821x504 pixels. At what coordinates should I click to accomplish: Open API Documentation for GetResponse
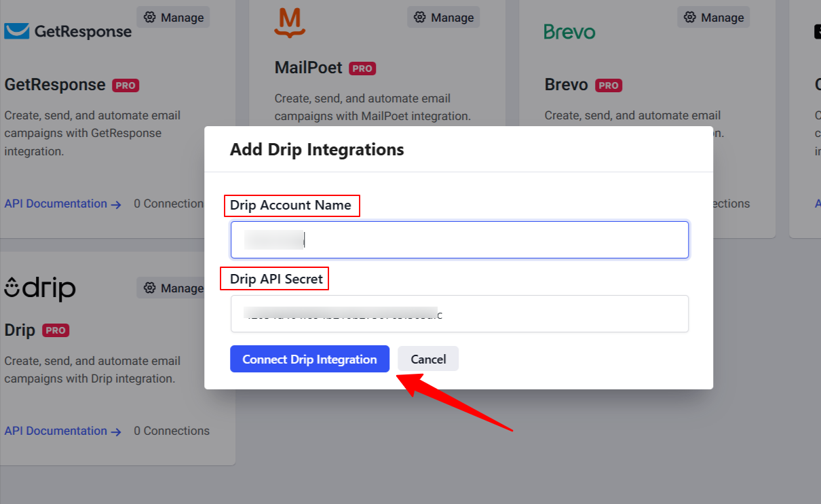(56, 203)
